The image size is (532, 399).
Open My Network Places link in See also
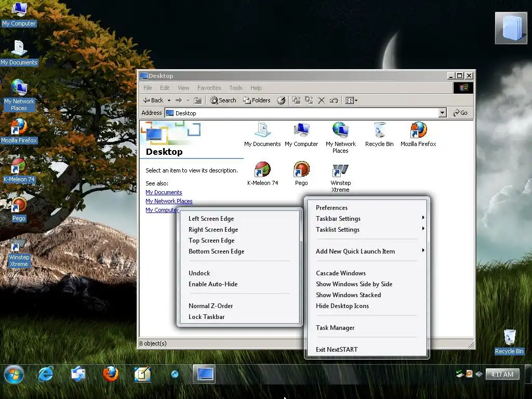point(169,201)
